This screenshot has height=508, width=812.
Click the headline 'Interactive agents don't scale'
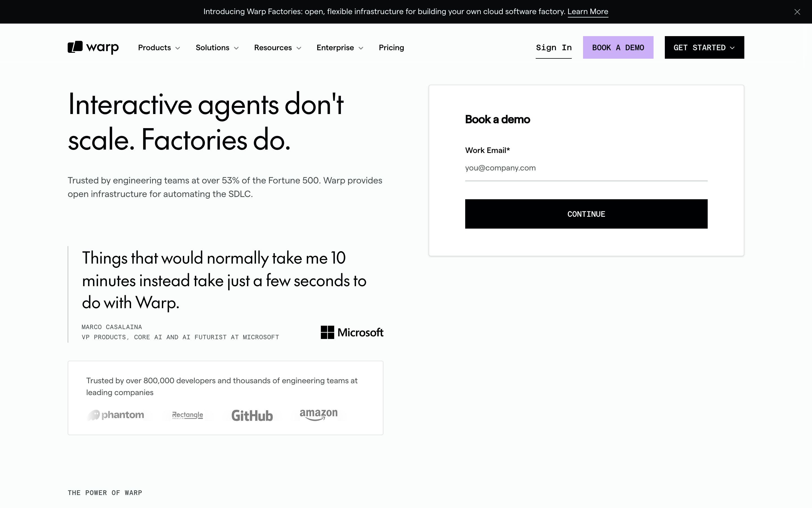(206, 122)
